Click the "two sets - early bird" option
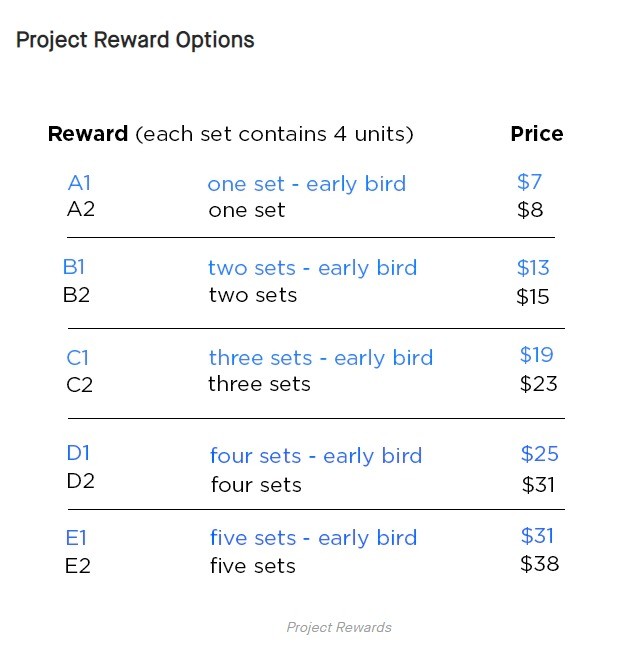The width and height of the screenshot is (619, 648). click(312, 268)
